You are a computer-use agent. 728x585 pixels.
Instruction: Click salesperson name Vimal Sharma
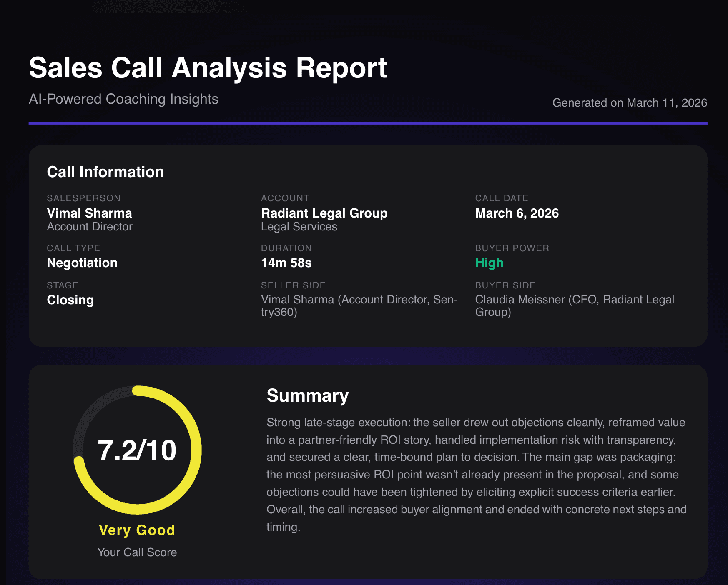click(89, 213)
